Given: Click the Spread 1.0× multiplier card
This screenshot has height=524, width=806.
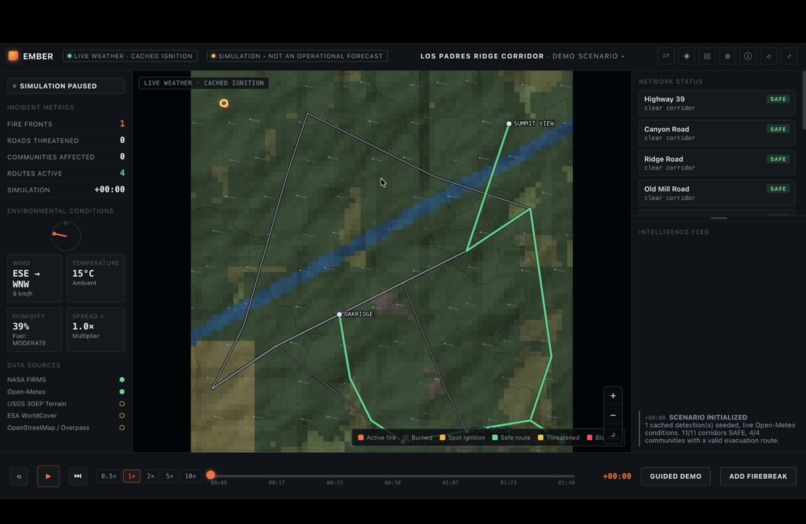Looking at the screenshot, I should coord(96,329).
